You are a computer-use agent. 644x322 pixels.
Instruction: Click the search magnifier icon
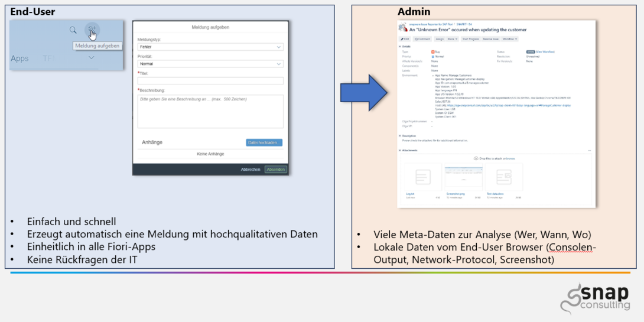[x=73, y=30]
